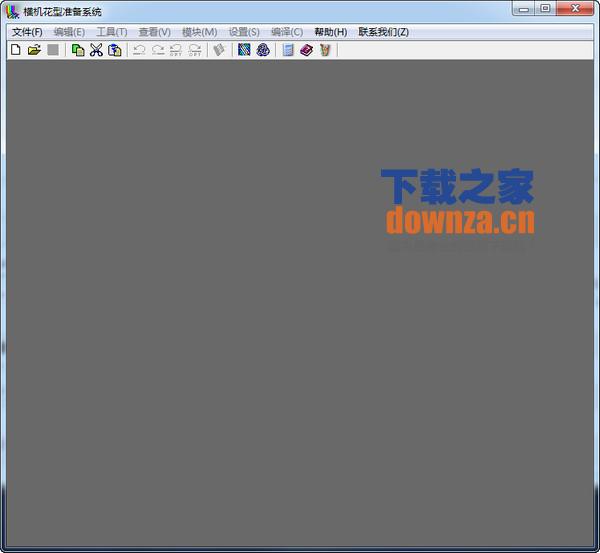The width and height of the screenshot is (600, 553).
Task: Open the 联系我们(Z) menu
Action: pyautogui.click(x=383, y=32)
